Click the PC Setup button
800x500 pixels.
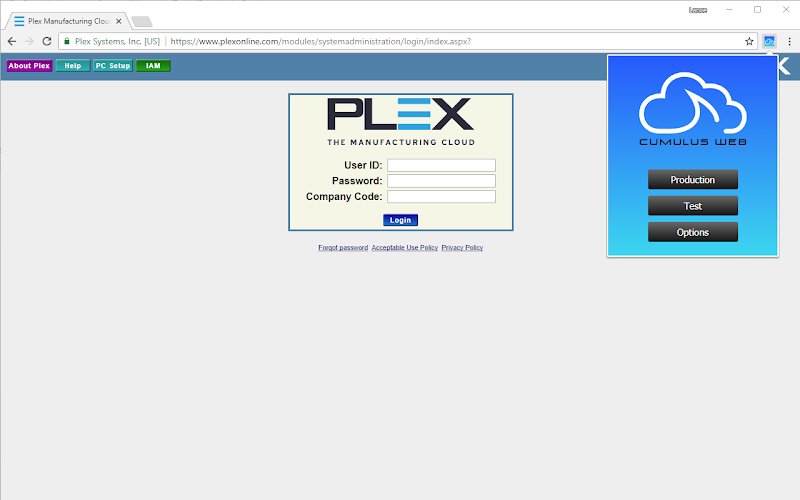(113, 66)
